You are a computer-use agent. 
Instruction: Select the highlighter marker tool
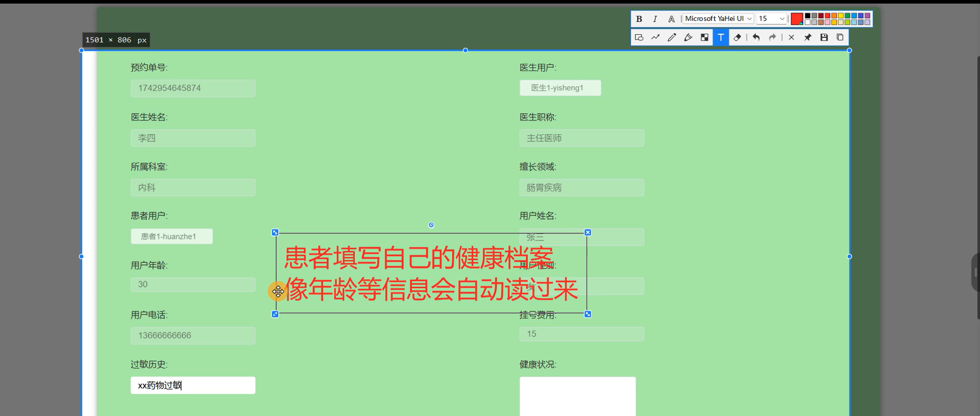click(688, 37)
